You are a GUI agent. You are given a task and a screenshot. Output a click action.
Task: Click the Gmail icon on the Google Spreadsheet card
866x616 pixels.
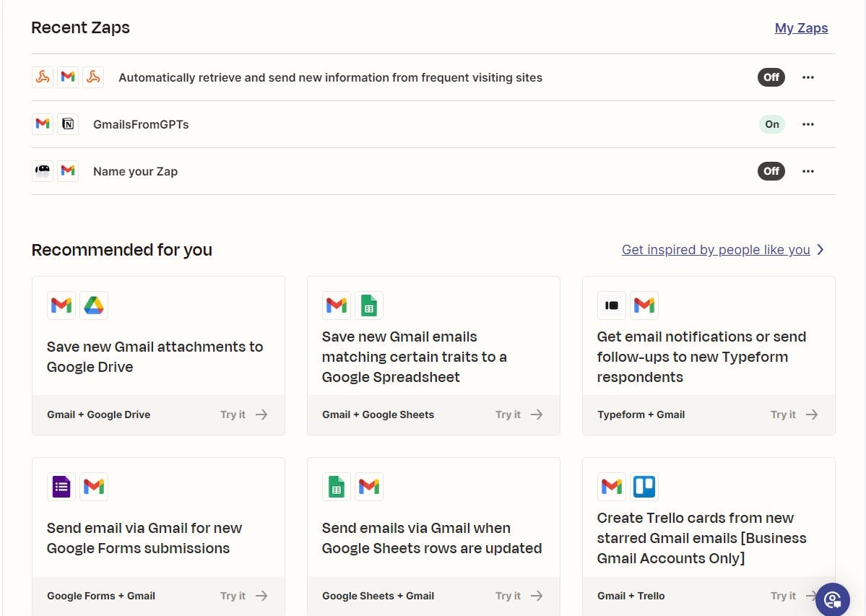[337, 305]
